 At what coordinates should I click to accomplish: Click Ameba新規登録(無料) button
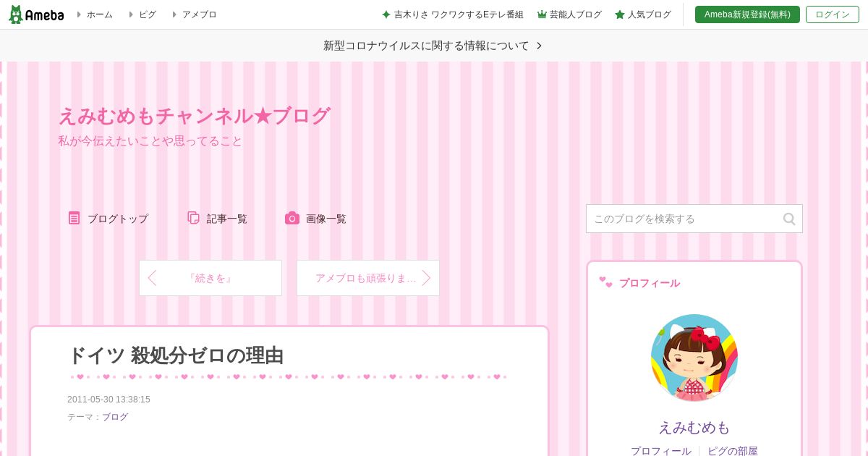coord(747,14)
